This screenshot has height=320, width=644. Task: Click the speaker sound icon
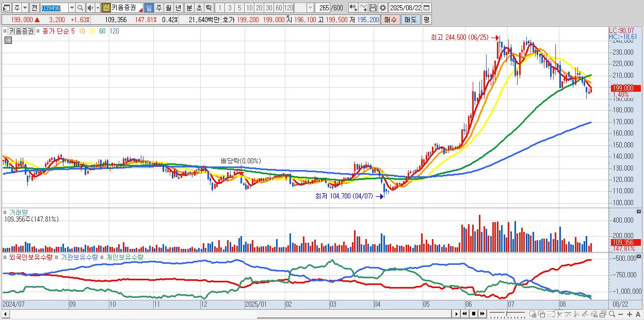point(90,8)
